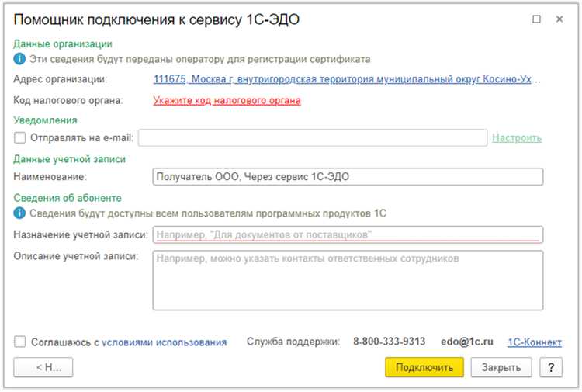The image size is (582, 392).
Task: Open the 1С-Коннект support link
Action: 535,342
